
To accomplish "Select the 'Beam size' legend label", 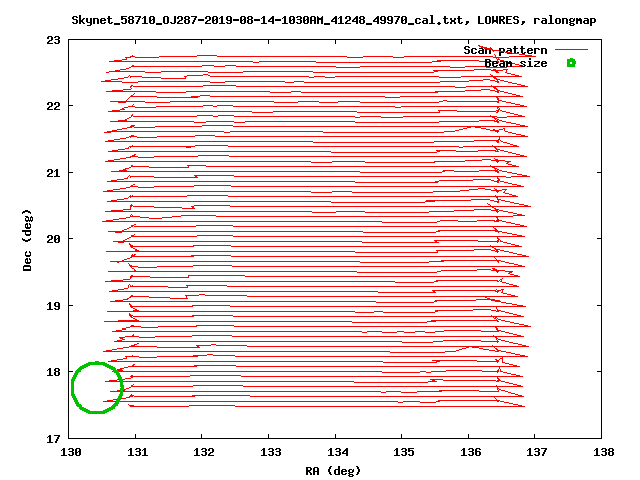I will [x=516, y=63].
